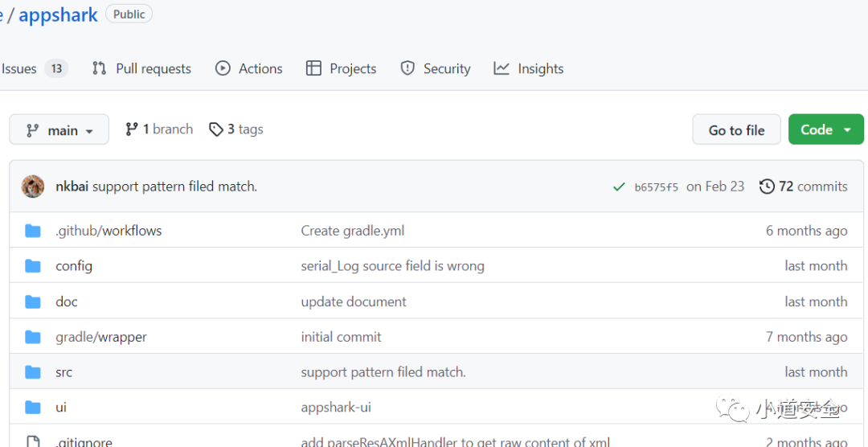Expand the green Code dropdown
The width and height of the screenshot is (868, 447).
pyautogui.click(x=825, y=129)
